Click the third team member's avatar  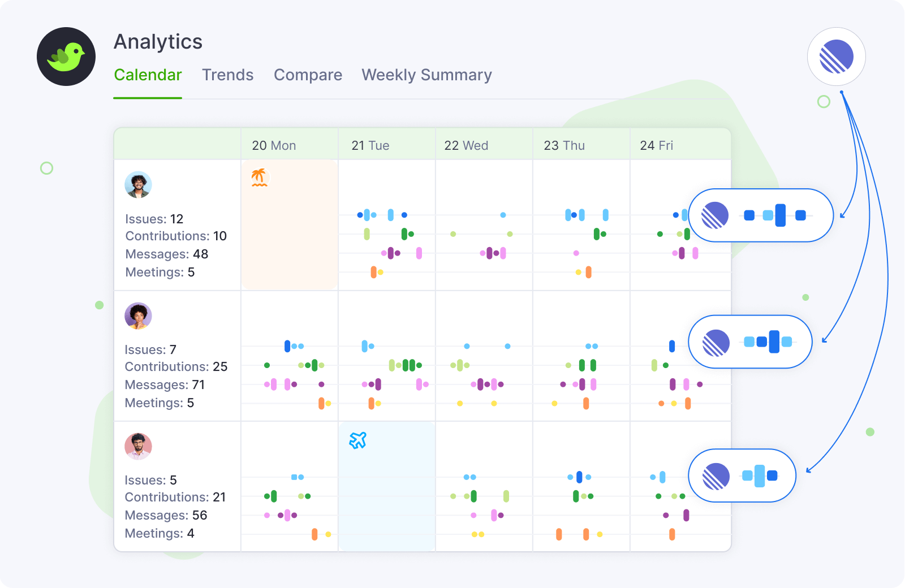(x=138, y=447)
